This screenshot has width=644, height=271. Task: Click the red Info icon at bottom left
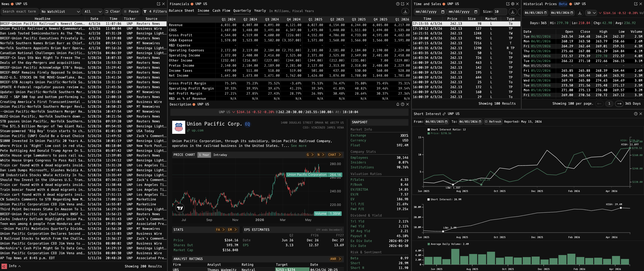click(x=4, y=266)
